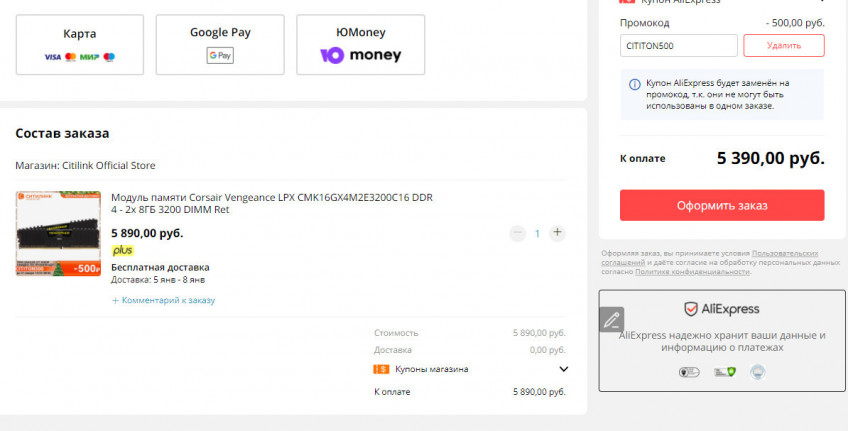The height and width of the screenshot is (431, 848).
Task: Select ЮMoney payment method
Action: click(360, 44)
